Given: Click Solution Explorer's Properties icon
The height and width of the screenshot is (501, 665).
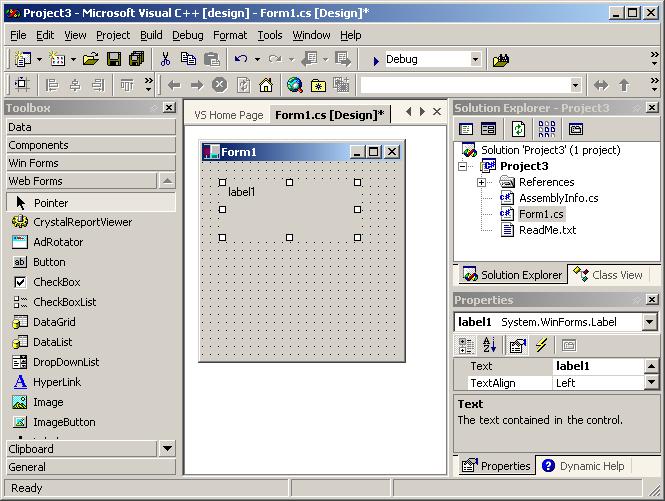Looking at the screenshot, I should pyautogui.click(x=576, y=129).
